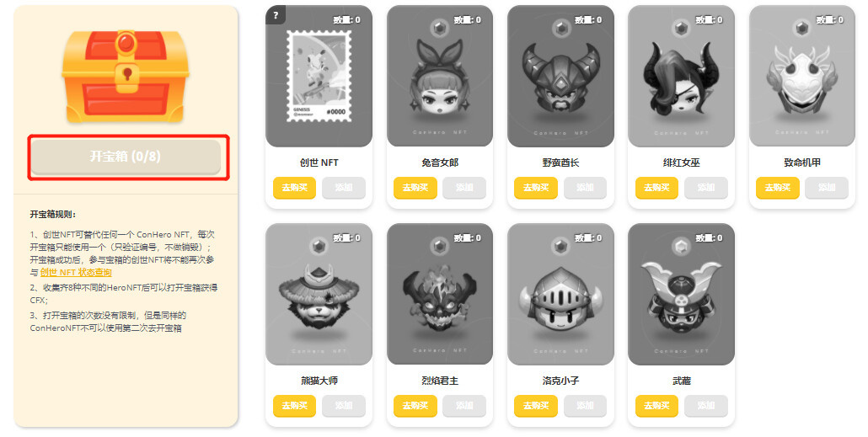Click the question mark help icon
Screen dimensions: 868x437
click(x=275, y=15)
